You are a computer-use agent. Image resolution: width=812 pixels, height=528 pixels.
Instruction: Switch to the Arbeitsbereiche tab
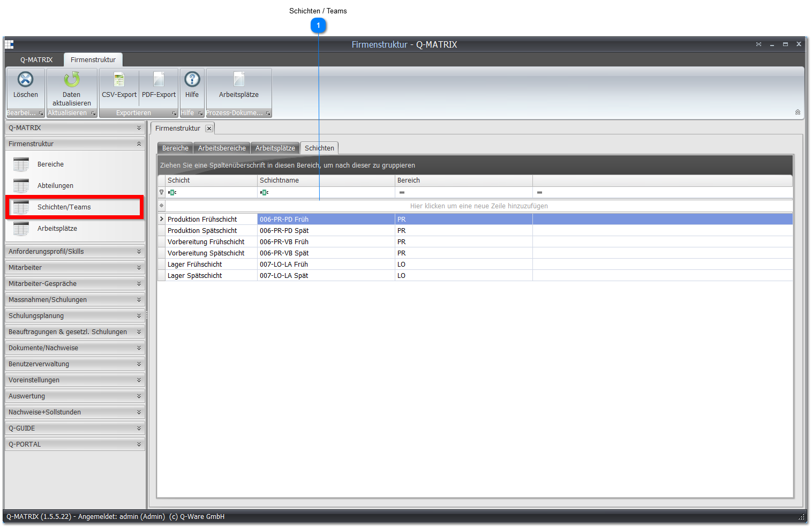222,148
